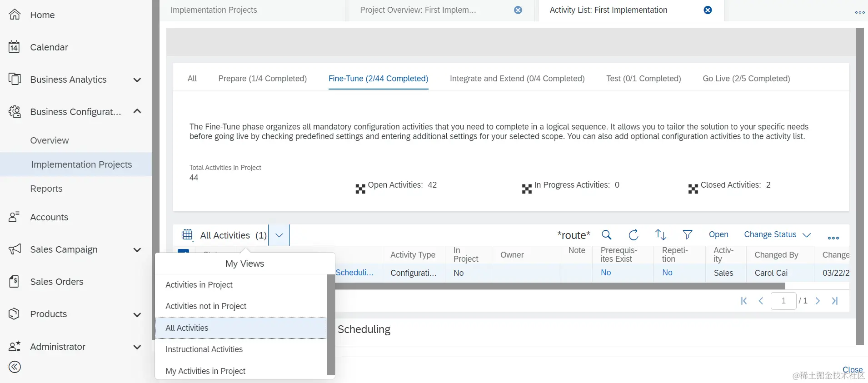Click the page number input field

(783, 301)
